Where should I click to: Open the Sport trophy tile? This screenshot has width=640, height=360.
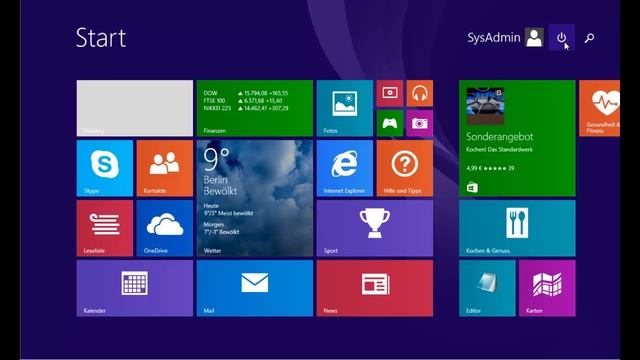point(375,228)
